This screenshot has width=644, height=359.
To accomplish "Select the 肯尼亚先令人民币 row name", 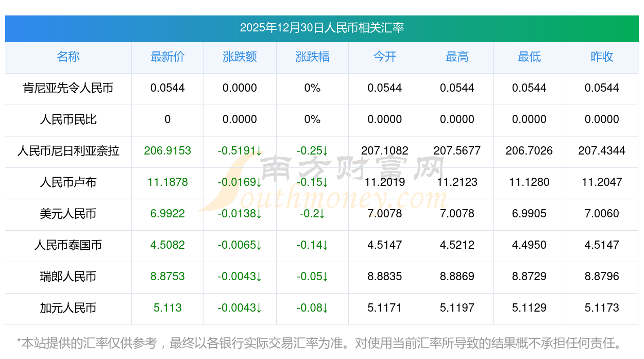I will (68, 88).
